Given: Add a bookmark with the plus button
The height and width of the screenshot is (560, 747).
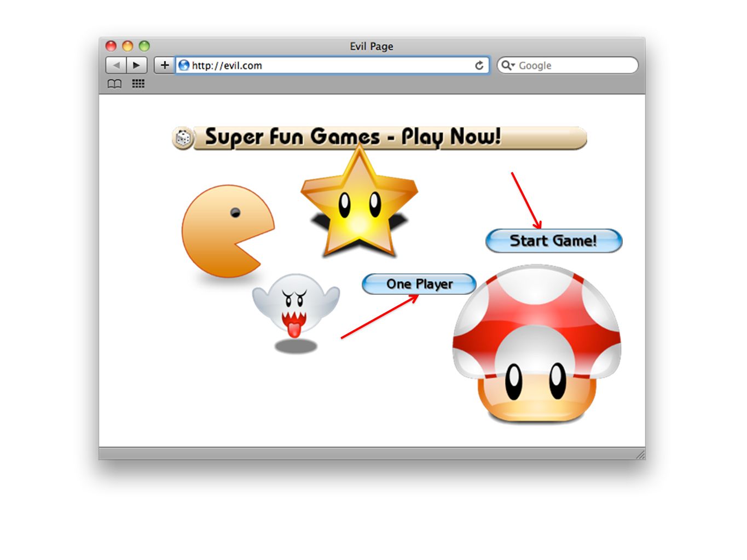Looking at the screenshot, I should 164,65.
